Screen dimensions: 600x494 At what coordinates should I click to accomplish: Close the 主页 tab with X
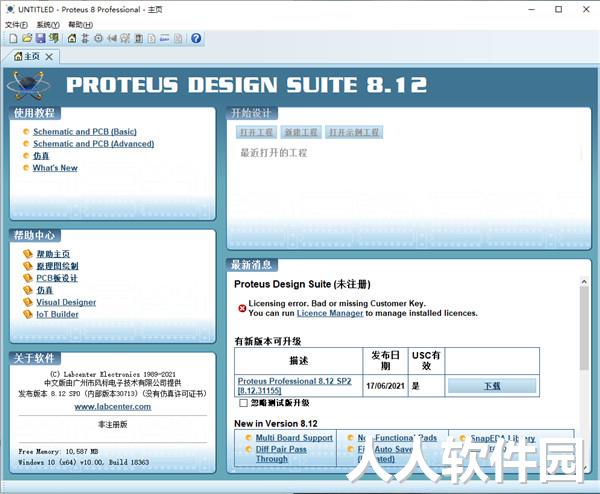(49, 57)
